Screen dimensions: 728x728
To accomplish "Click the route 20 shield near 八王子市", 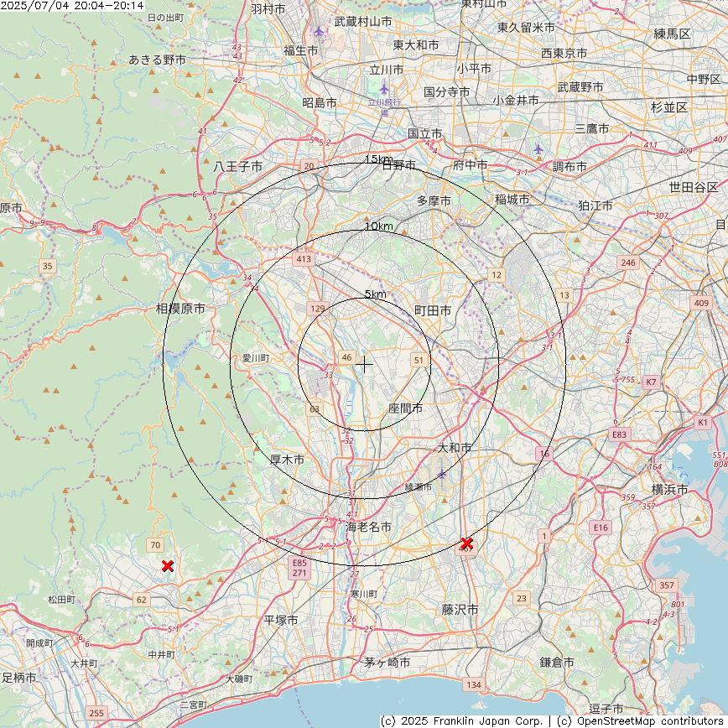I will 309,166.
